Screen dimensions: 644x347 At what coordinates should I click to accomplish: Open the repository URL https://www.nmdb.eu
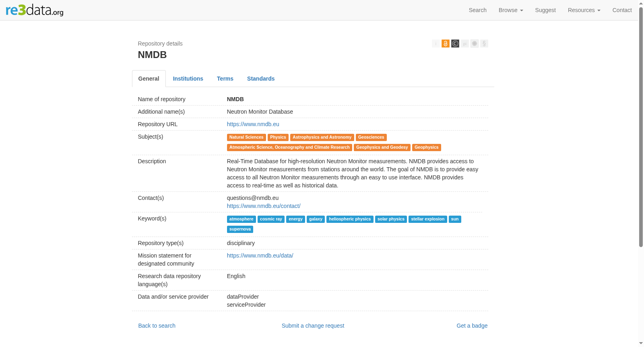click(x=253, y=124)
